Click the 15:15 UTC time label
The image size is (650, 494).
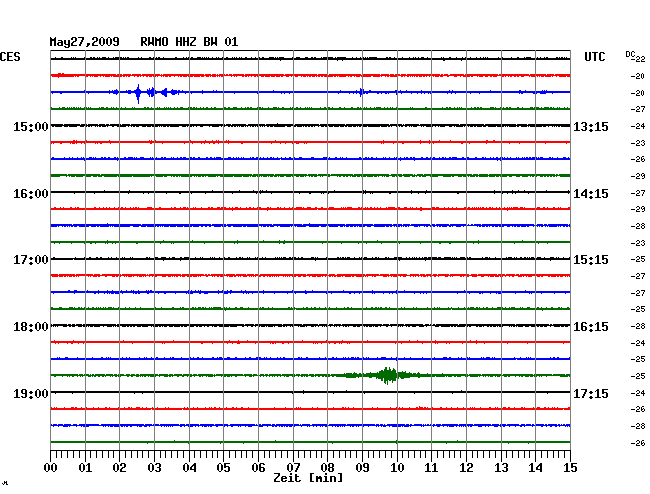pos(591,260)
